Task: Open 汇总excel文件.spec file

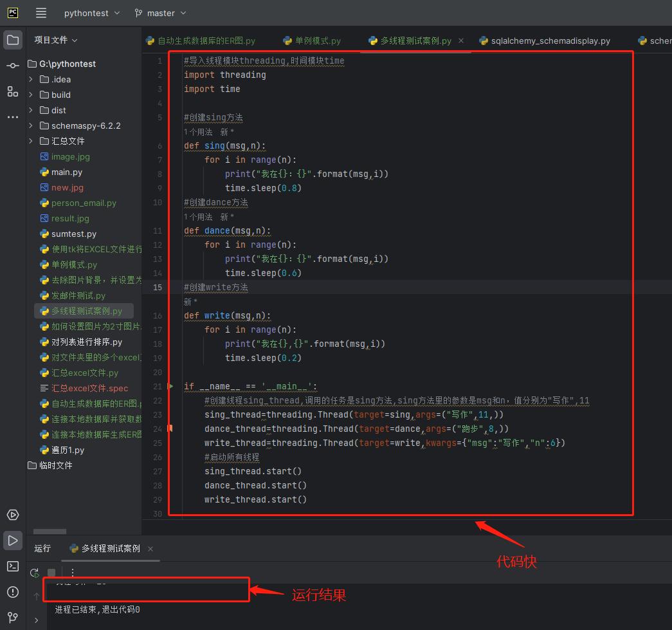Action: click(84, 388)
